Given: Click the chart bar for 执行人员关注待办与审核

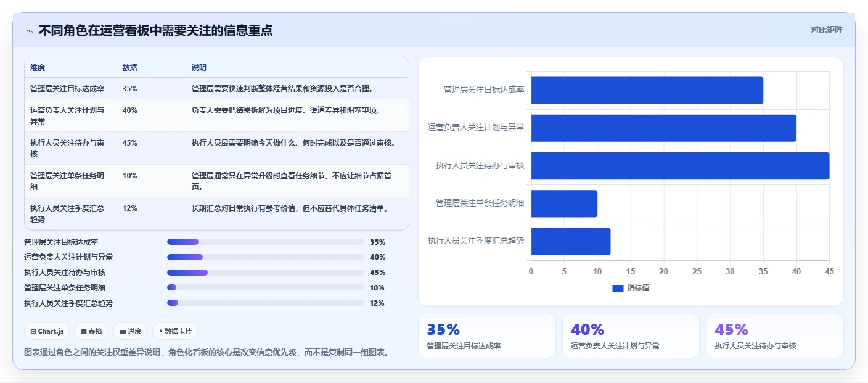Looking at the screenshot, I should (x=680, y=166).
